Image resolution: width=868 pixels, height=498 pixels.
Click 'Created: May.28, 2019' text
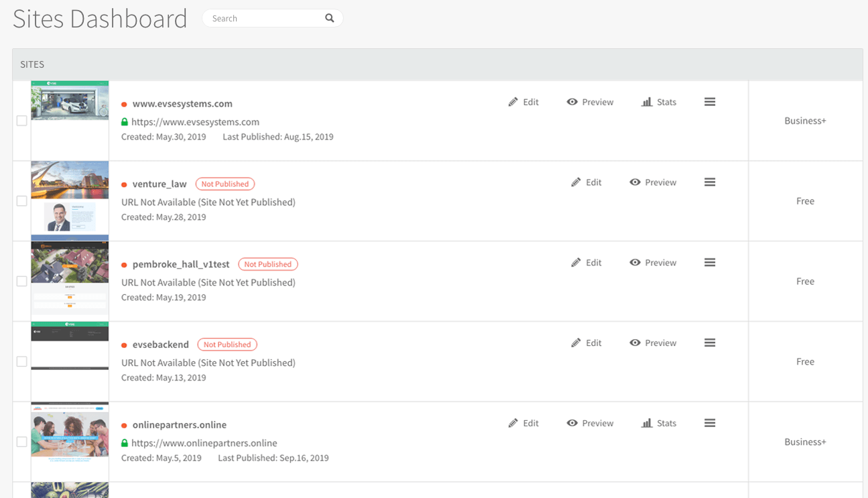164,217
